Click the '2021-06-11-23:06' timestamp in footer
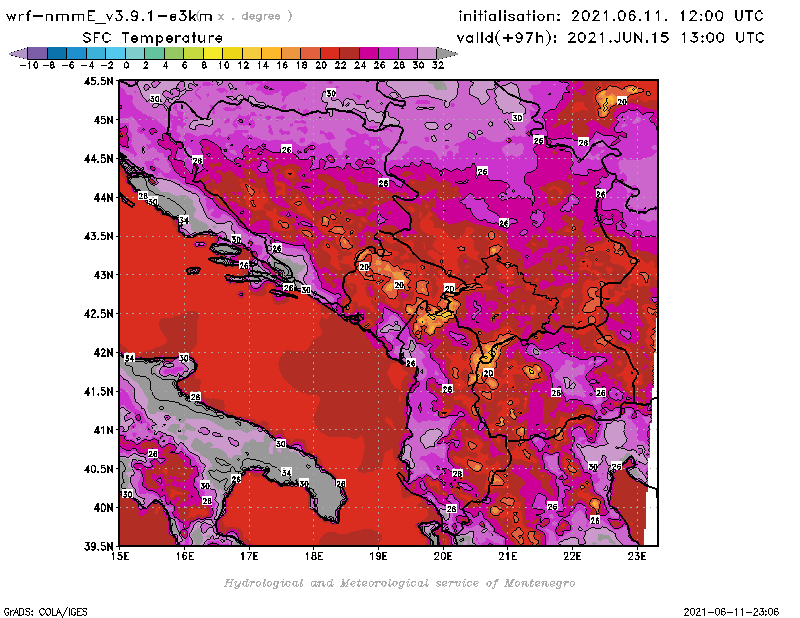This screenshot has height=618, width=800. tap(731, 612)
